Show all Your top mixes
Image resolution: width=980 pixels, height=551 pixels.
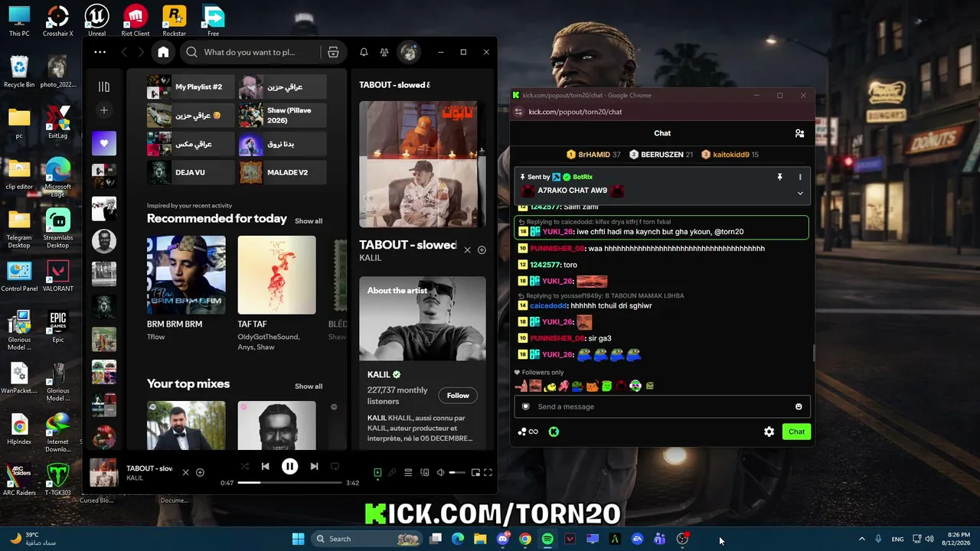[x=309, y=386]
